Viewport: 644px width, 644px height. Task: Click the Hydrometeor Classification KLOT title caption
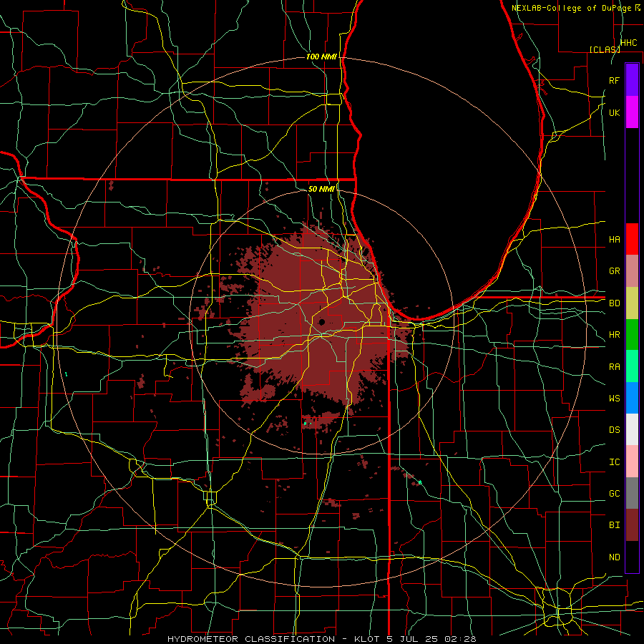pos(321,639)
